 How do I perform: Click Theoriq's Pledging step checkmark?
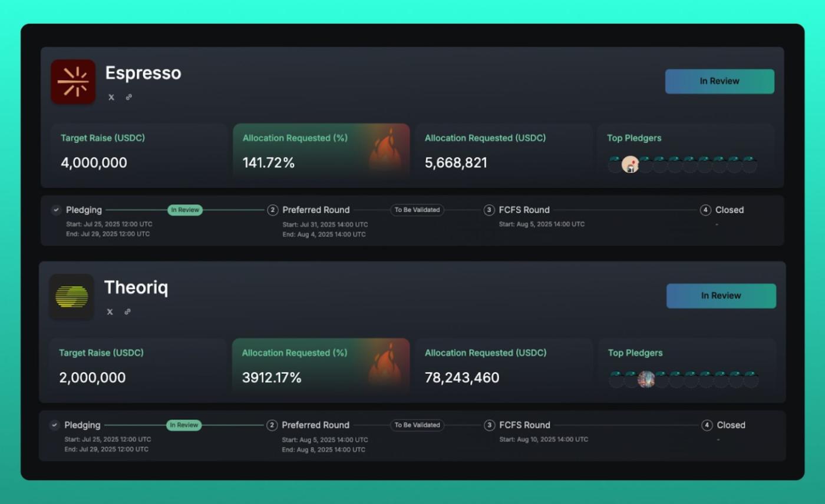pos(55,425)
